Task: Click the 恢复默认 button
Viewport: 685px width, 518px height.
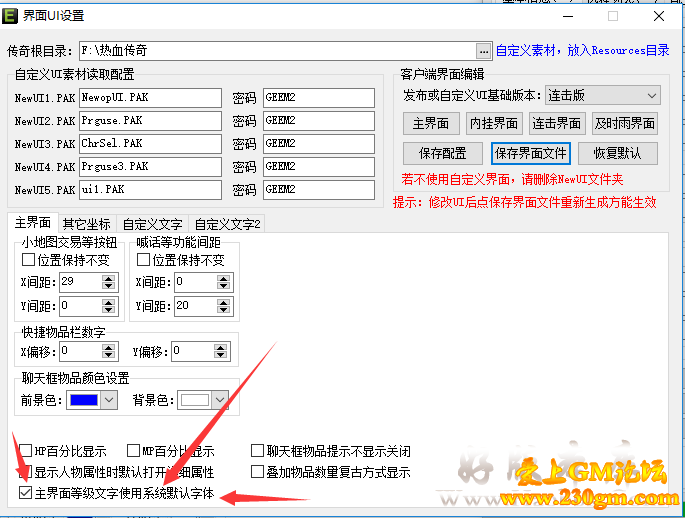Action: point(618,153)
